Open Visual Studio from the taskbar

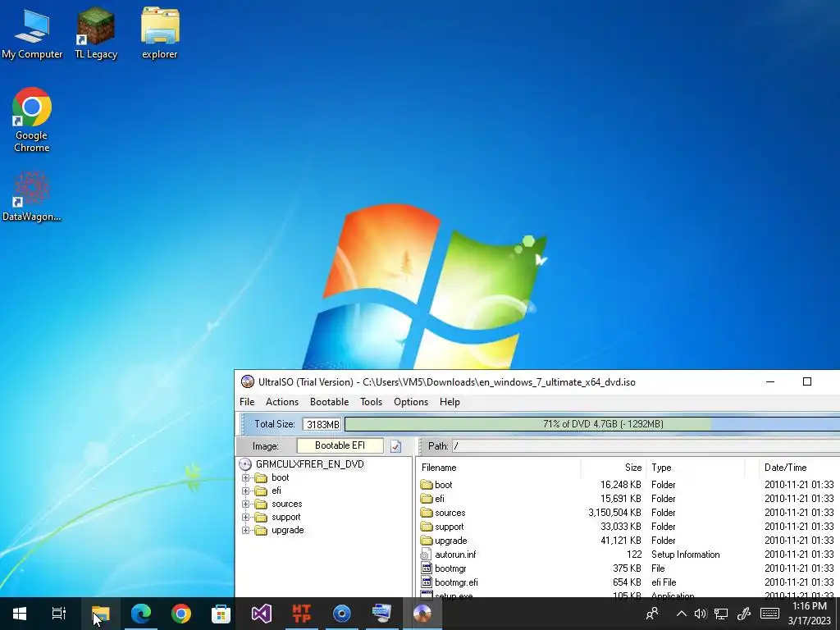pos(262,614)
